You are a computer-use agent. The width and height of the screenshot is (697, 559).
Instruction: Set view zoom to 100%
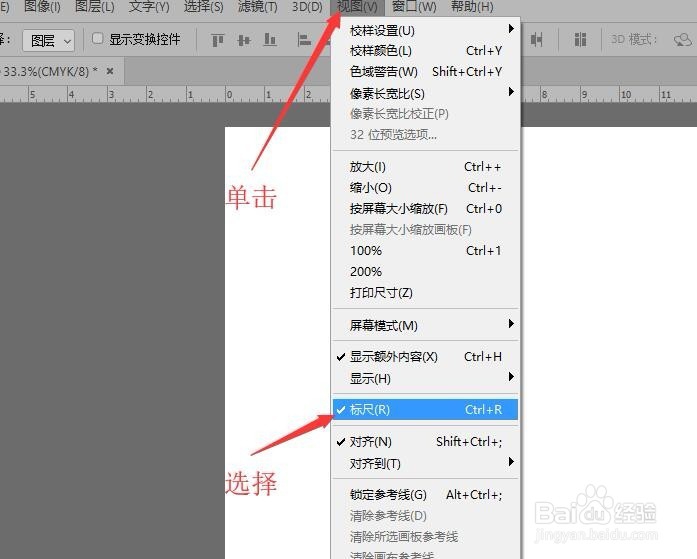click(425, 251)
